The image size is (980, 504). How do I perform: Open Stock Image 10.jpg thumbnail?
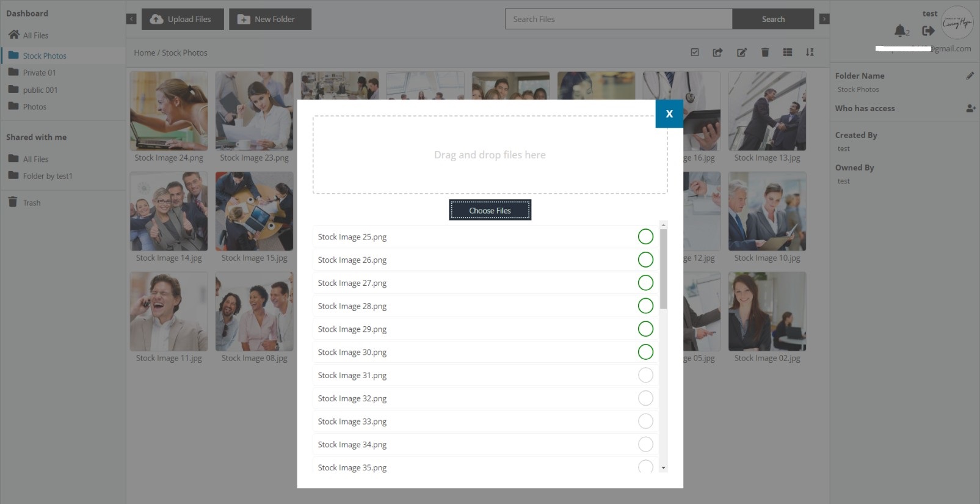click(768, 211)
